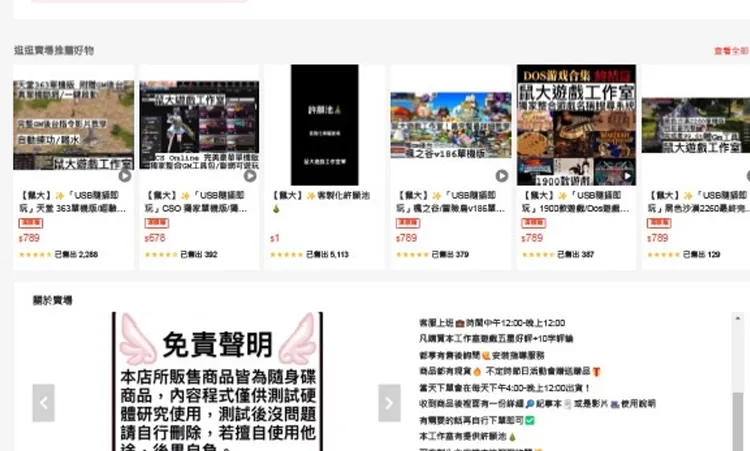Open the 黑色沙漠 product image

(696, 125)
